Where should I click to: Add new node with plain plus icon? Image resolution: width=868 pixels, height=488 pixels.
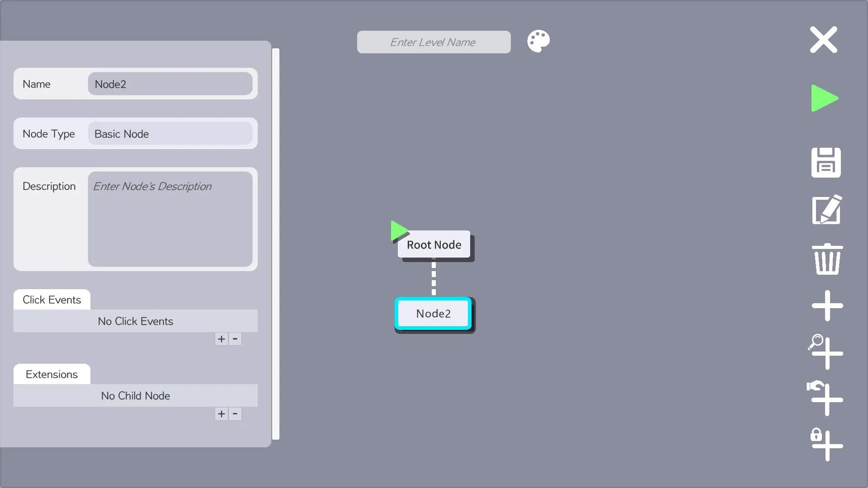[x=827, y=306]
